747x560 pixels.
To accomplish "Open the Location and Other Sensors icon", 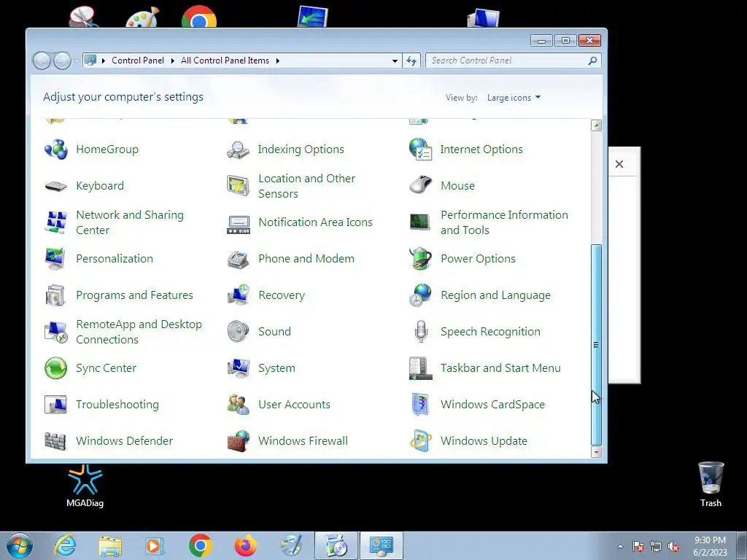I will point(239,186).
